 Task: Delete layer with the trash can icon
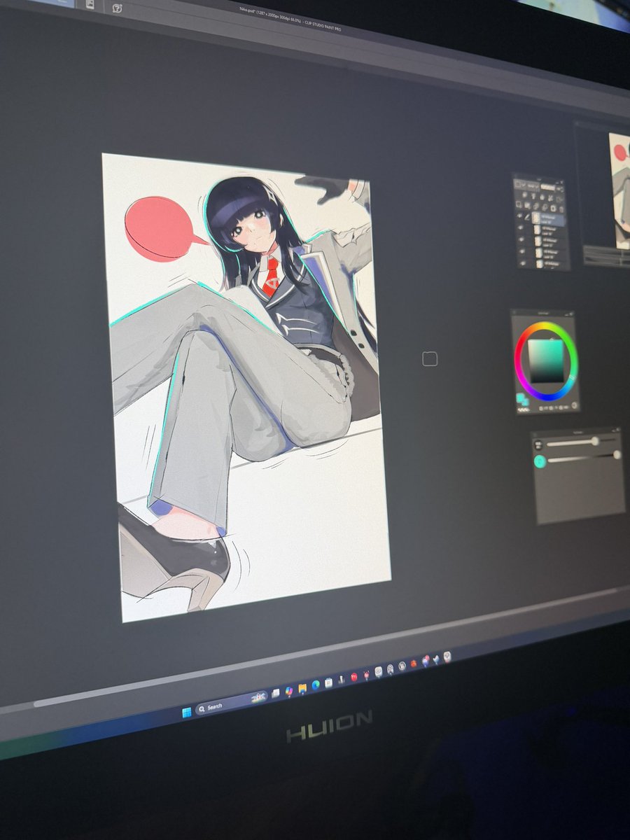click(561, 209)
